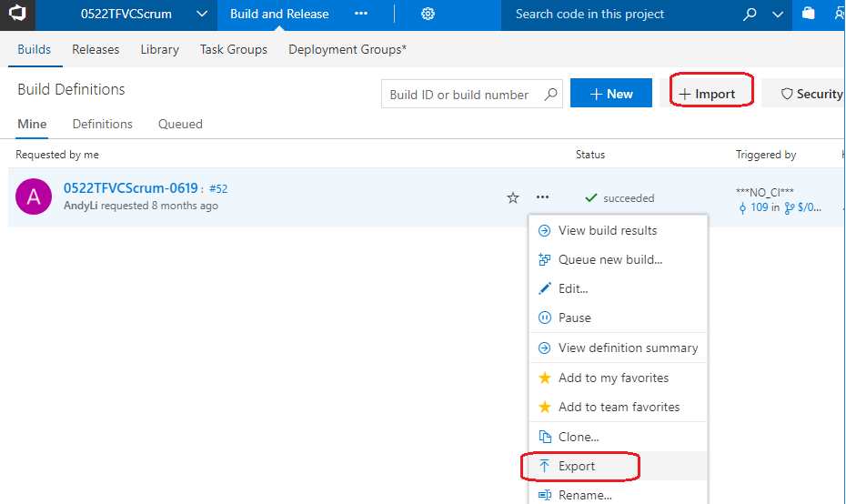Screen dimensions: 846x504
Task: Expand the search options chevron
Action: (777, 14)
